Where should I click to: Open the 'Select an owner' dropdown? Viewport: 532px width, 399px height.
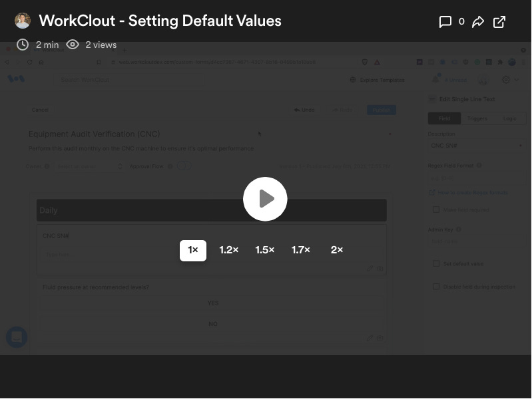[89, 166]
